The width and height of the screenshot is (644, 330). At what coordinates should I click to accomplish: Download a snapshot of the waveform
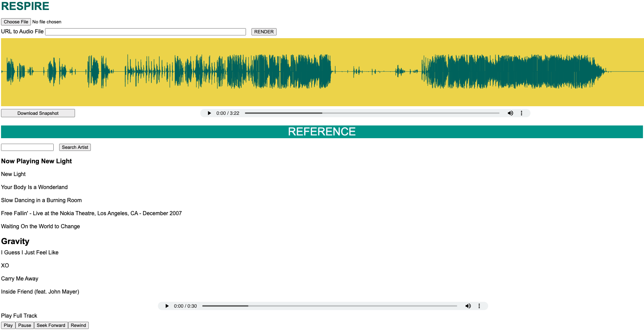38,113
